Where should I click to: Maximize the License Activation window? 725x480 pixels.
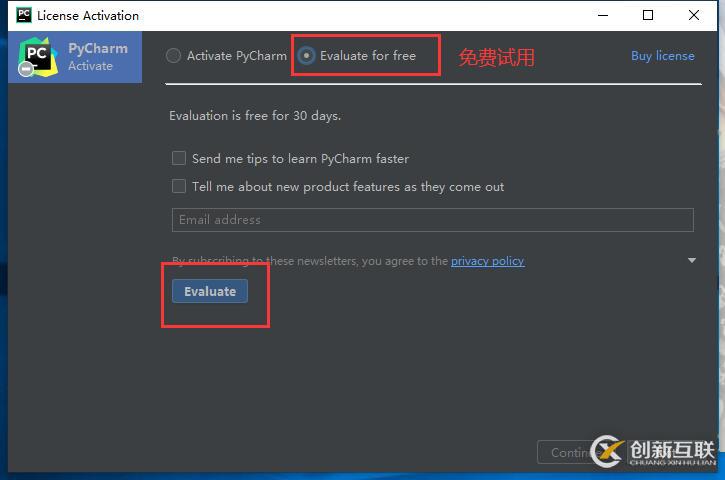pyautogui.click(x=648, y=15)
